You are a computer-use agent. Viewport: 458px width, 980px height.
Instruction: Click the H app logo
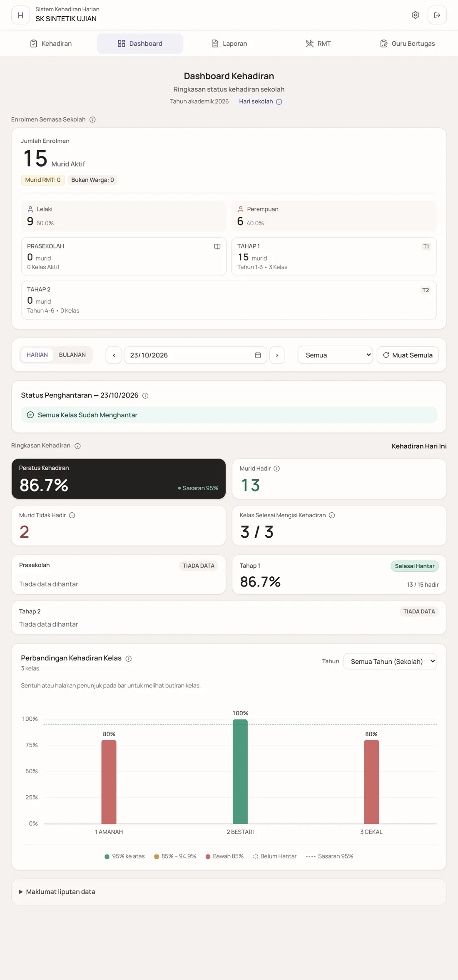click(20, 15)
